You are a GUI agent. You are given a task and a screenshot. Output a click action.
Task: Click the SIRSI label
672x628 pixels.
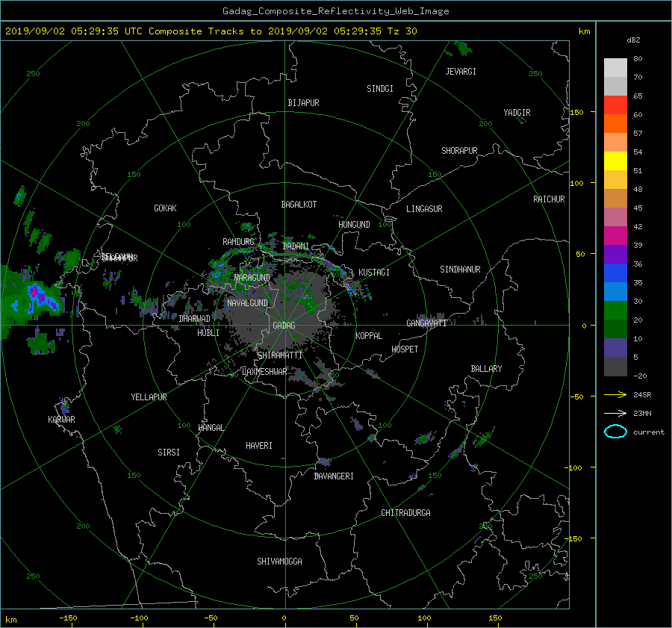click(169, 453)
